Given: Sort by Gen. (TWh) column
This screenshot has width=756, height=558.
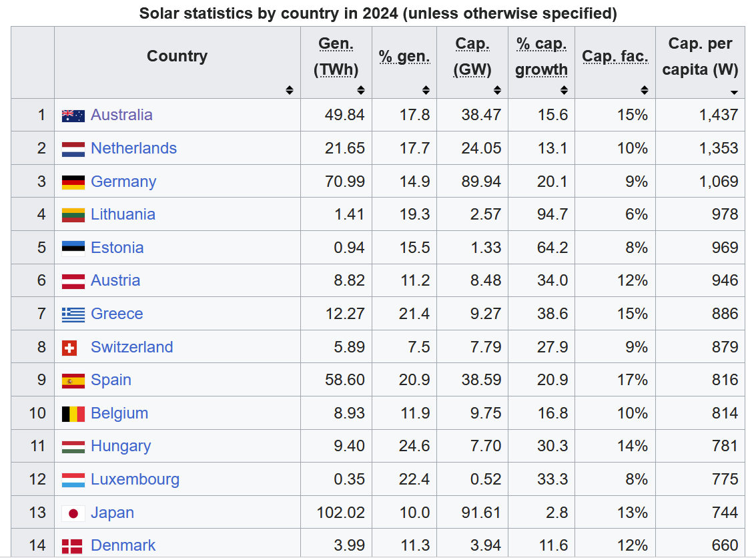Looking at the screenshot, I should (361, 90).
